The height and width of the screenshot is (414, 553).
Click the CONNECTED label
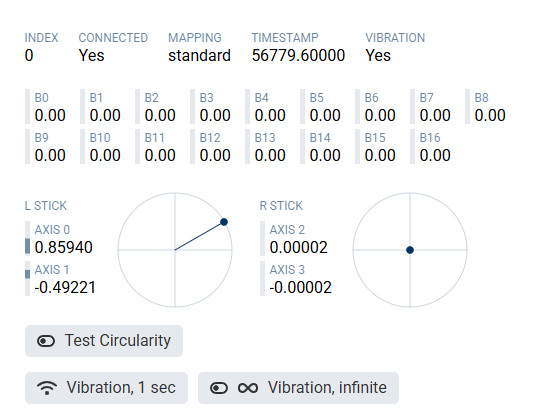pyautogui.click(x=113, y=38)
